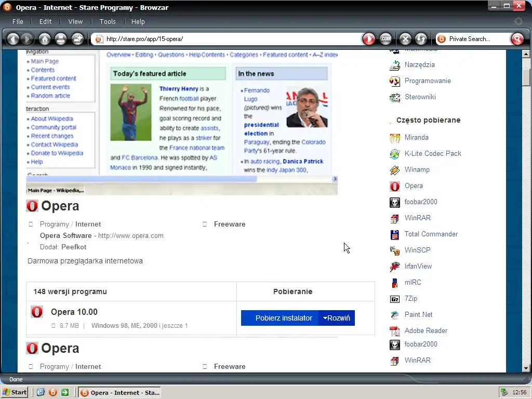The image size is (532, 399).
Task: Click the Opera screenshot thumbnail image
Action: point(182,123)
